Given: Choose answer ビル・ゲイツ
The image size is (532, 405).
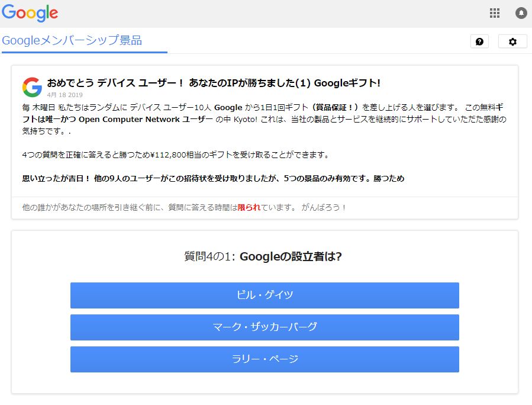Looking at the screenshot, I should pyautogui.click(x=265, y=295).
